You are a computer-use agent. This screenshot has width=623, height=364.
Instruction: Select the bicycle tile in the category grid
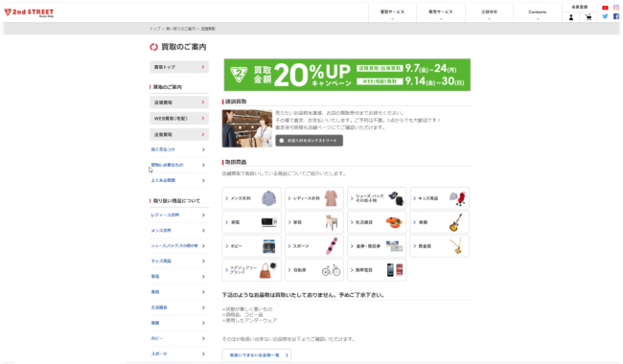[x=314, y=270]
